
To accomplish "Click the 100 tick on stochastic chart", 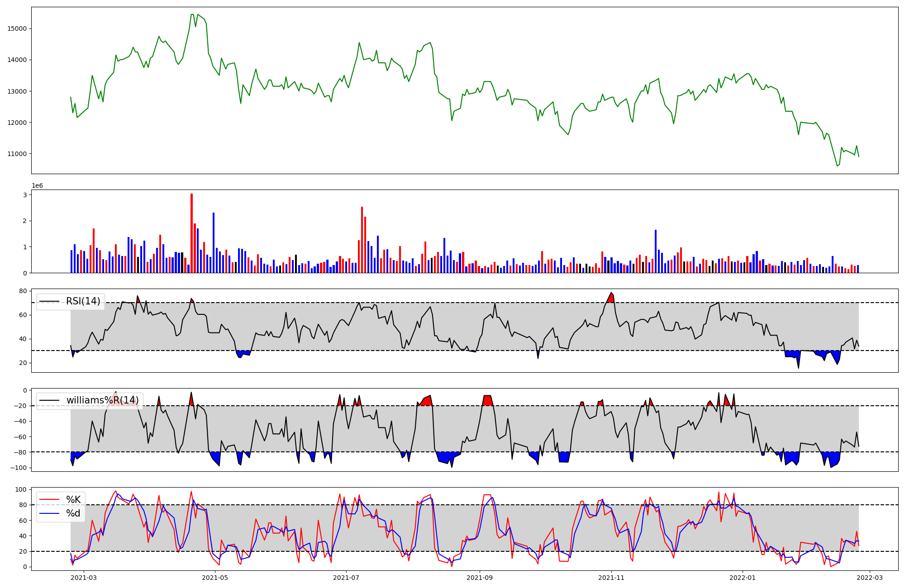I will pos(21,489).
